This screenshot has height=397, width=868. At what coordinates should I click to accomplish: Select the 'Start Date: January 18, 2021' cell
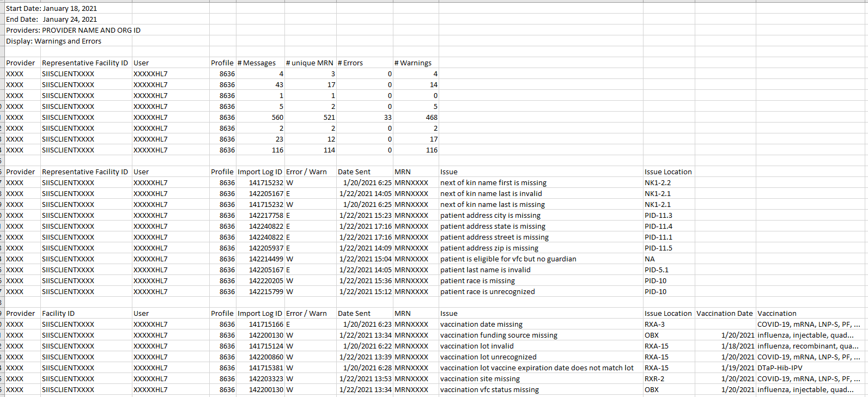[52, 9]
